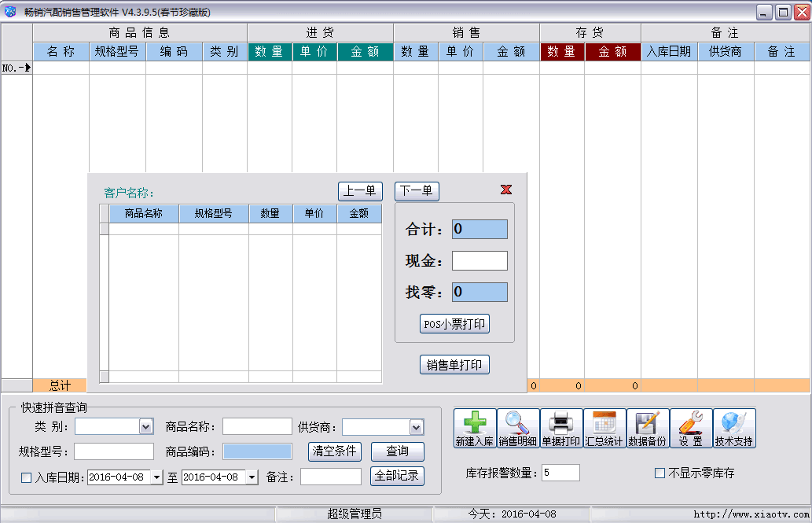
Task: Click the 单据打印 printer icon
Action: pos(562,427)
